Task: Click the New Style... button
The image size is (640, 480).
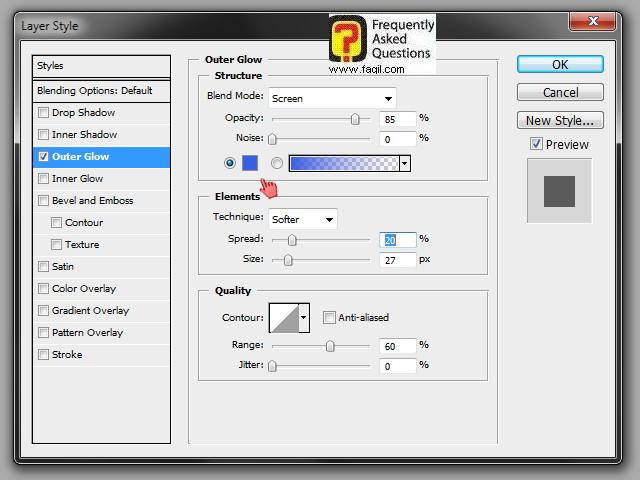Action: (x=559, y=120)
